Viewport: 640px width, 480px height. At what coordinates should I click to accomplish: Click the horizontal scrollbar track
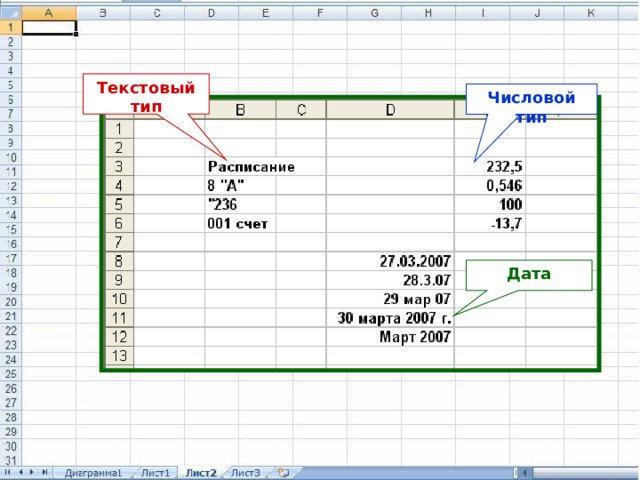coord(586,473)
